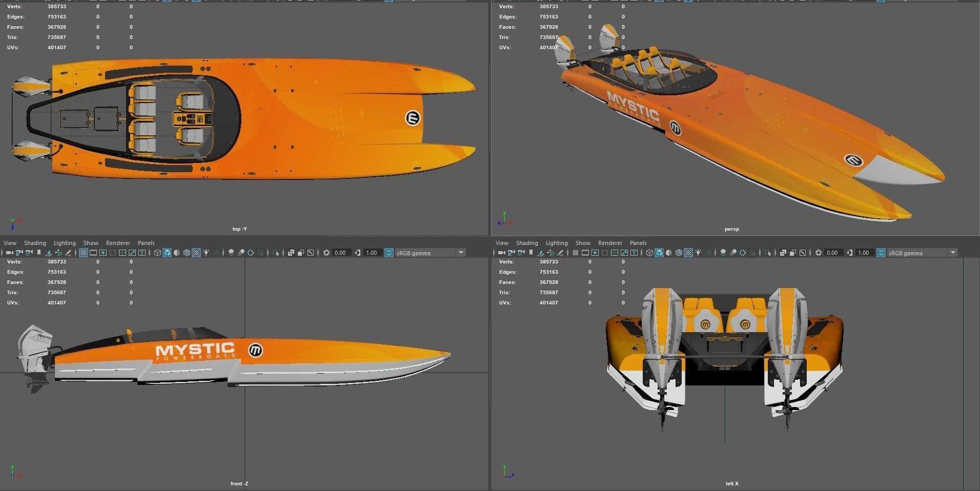The width and height of the screenshot is (980, 491).
Task: Click Smooth Shade All cube in front view
Action: click(x=167, y=253)
